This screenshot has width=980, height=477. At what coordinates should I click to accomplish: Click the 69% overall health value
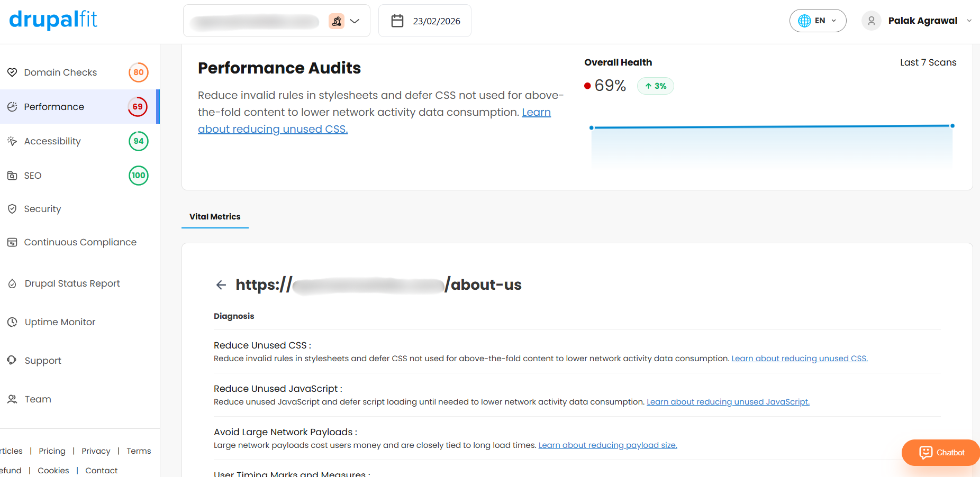[x=610, y=86]
